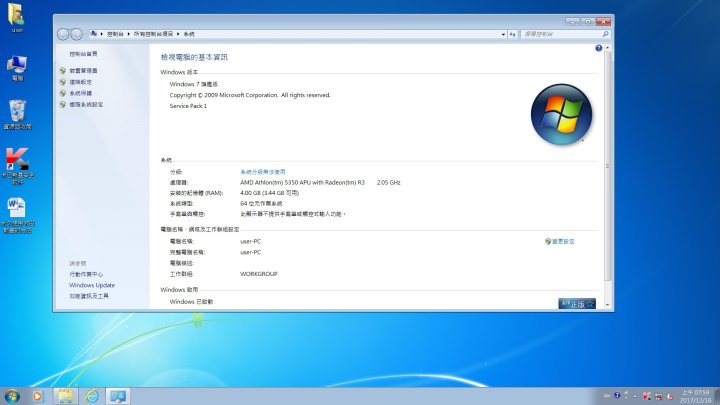Click the network tray icon with red X
This screenshot has width=720, height=405.
click(658, 396)
